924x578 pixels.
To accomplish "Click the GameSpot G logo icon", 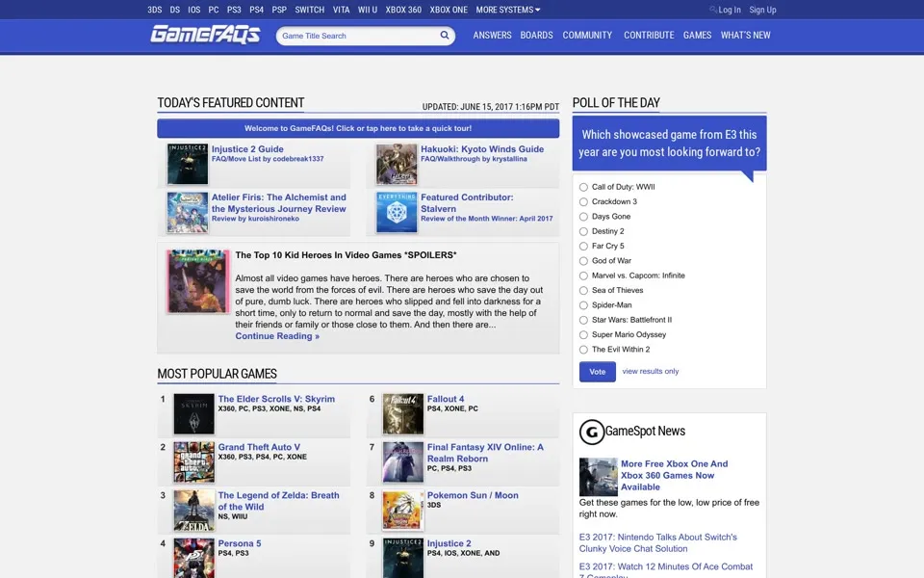I will 592,432.
